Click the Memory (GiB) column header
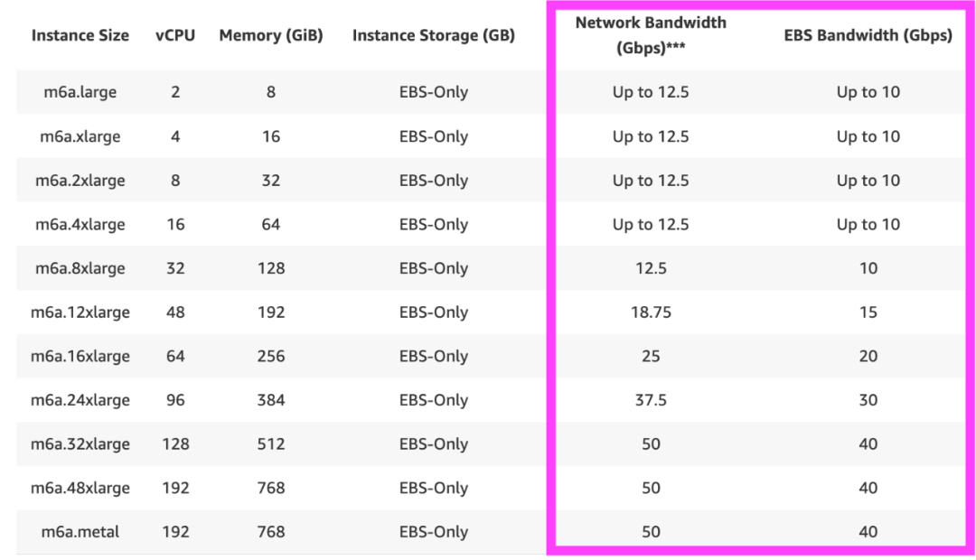This screenshot has width=976, height=560. coord(270,36)
